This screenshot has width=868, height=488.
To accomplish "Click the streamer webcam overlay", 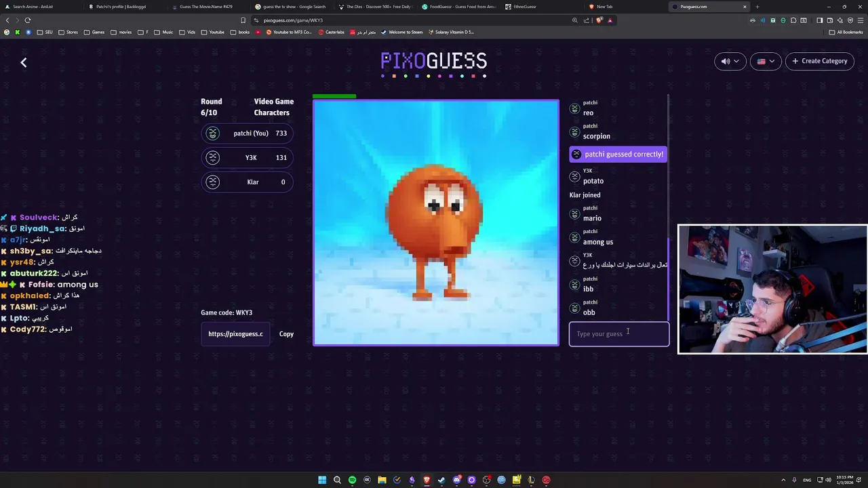I will click(773, 289).
